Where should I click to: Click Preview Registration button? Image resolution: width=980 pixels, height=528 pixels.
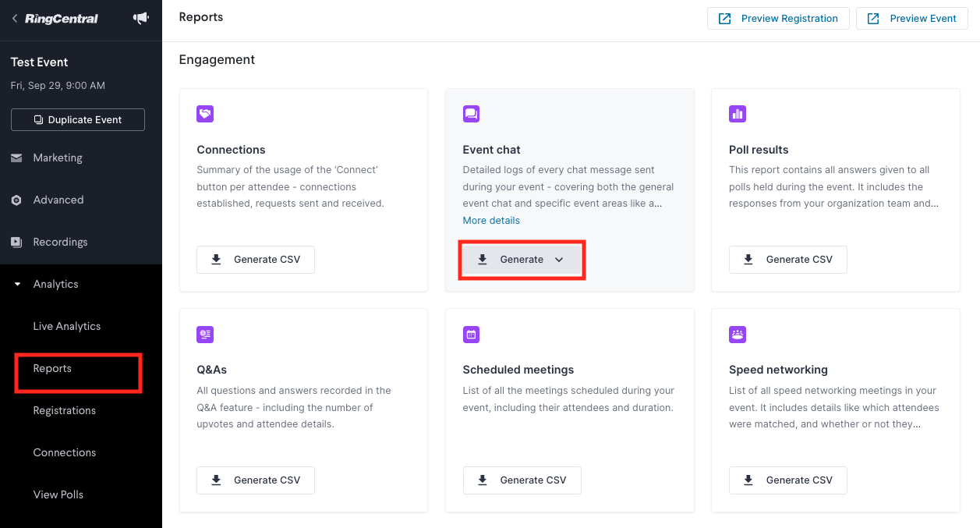pyautogui.click(x=778, y=19)
